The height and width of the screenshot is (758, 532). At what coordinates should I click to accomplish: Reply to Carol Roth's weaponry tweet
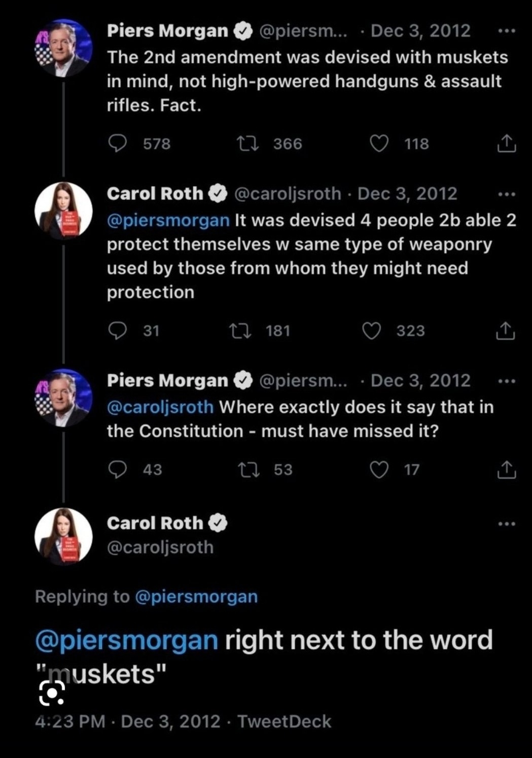click(x=118, y=331)
